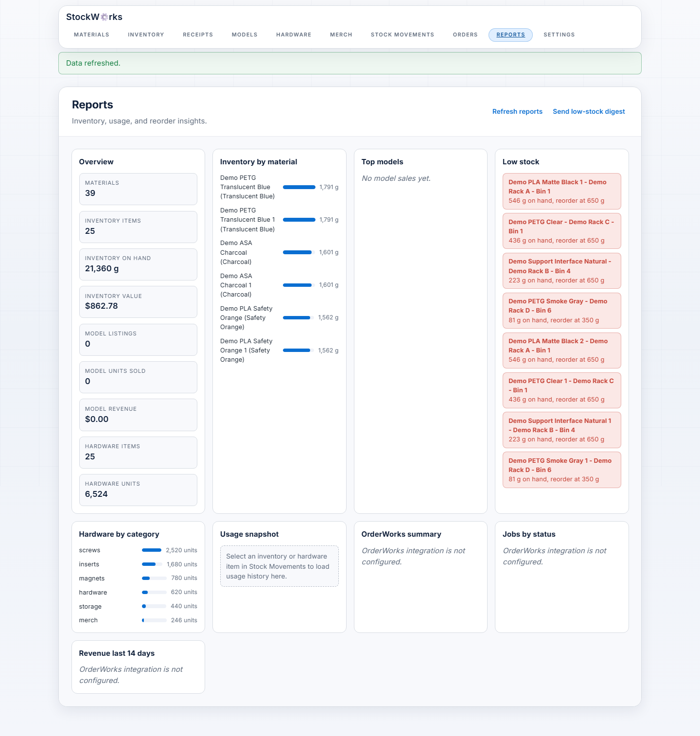Click Demo Support Interface Natural - Demo Rack B alert

click(561, 271)
